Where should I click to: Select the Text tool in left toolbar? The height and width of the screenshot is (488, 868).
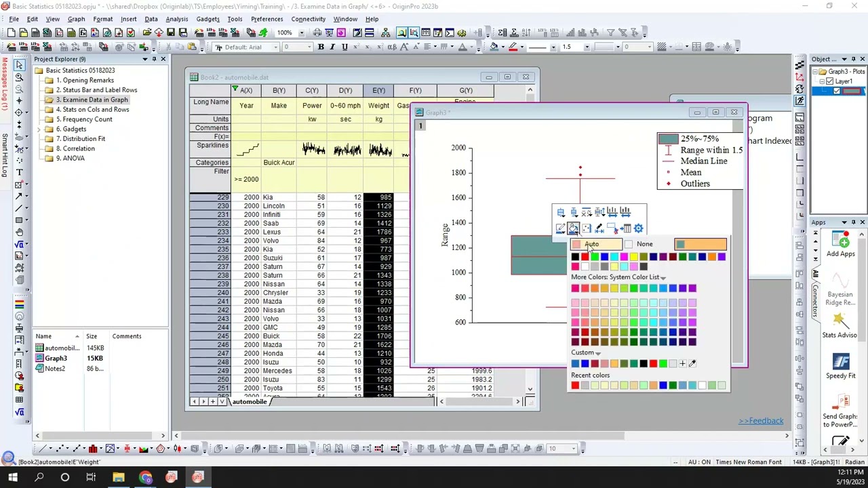click(19, 172)
